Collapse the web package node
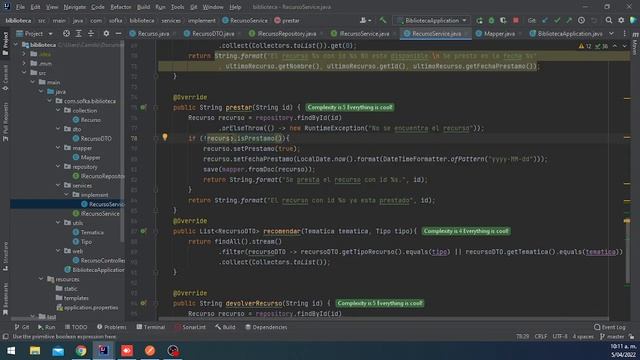Viewport: 640px width, 360px height. [58, 251]
